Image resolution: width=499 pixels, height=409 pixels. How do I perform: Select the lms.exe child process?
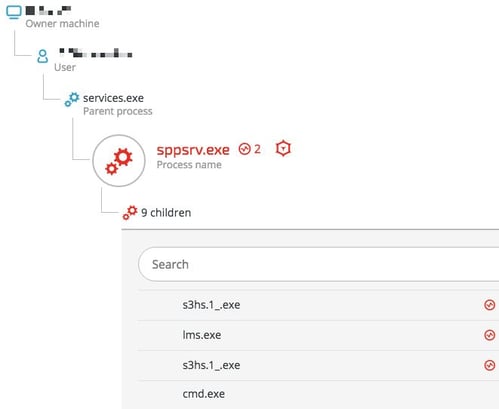pos(202,335)
